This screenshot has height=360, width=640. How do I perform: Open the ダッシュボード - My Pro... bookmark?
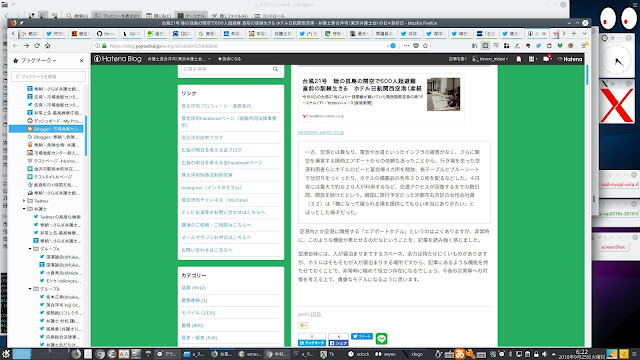tap(55, 121)
